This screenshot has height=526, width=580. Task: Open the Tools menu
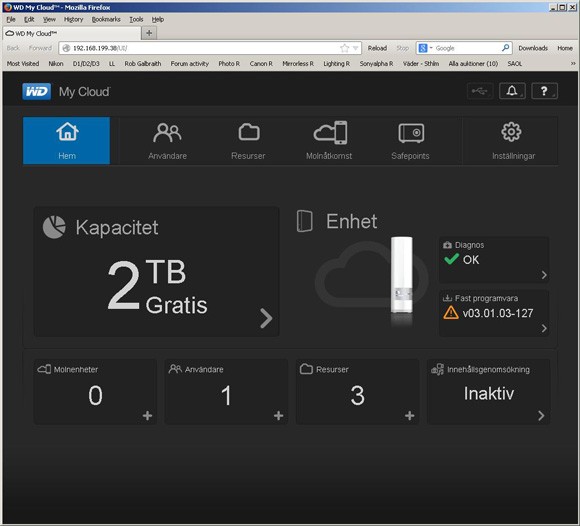tap(136, 19)
